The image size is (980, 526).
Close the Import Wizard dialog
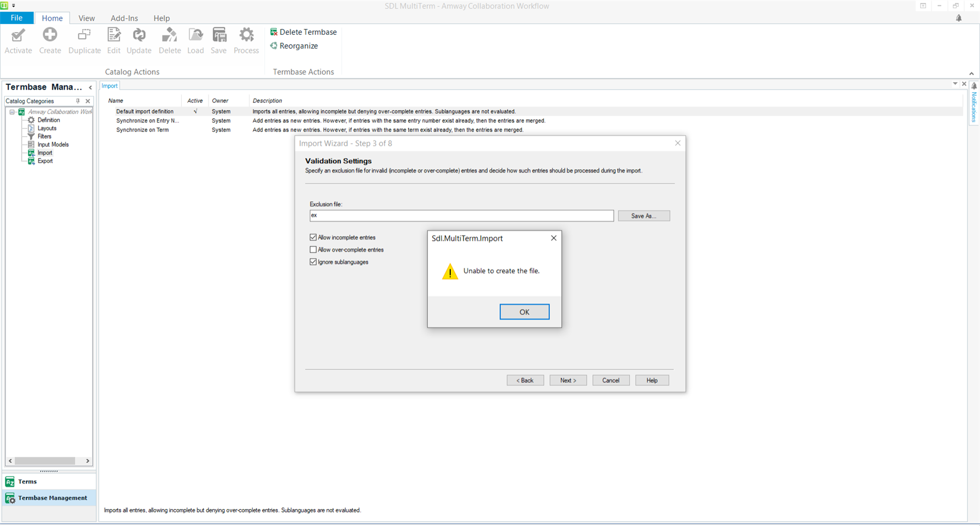coord(678,143)
